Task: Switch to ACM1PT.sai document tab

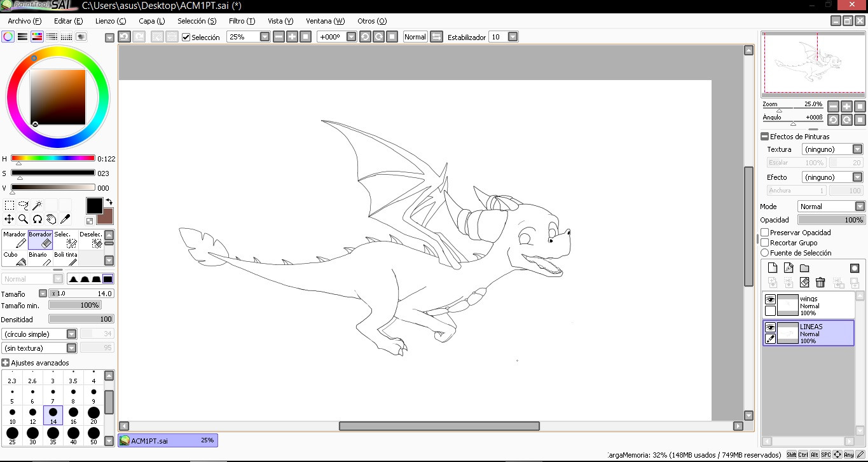Action: pyautogui.click(x=168, y=440)
